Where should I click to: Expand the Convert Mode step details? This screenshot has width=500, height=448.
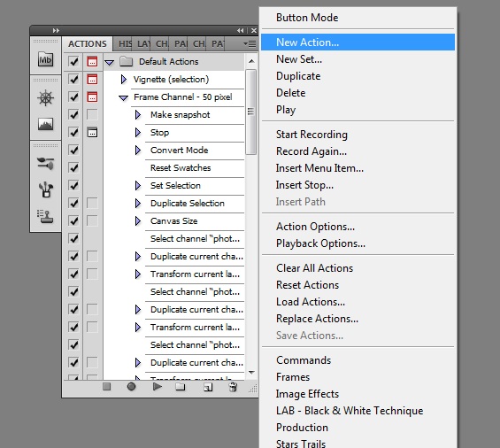[138, 150]
